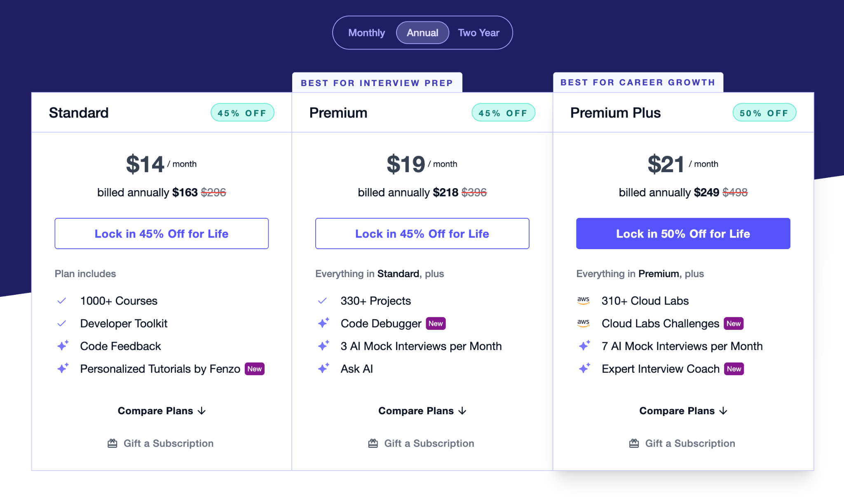Click the BEST FOR INTERVIEW PREP label
Image resolution: width=844 pixels, height=504 pixels.
click(377, 83)
